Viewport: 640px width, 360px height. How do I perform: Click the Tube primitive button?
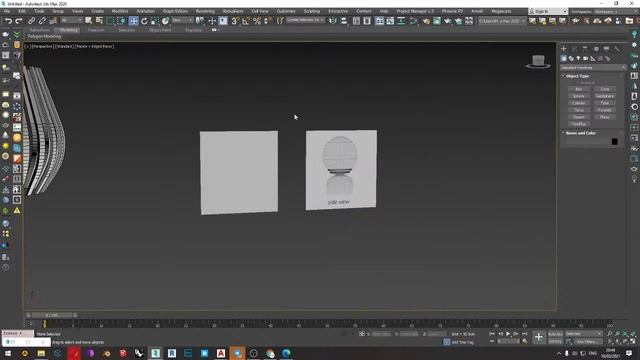(604, 103)
